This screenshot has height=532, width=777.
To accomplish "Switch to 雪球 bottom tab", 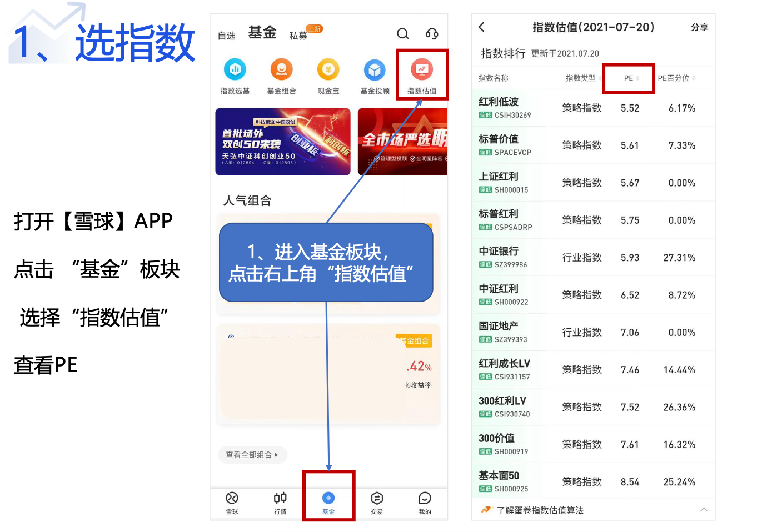I will coord(232,503).
